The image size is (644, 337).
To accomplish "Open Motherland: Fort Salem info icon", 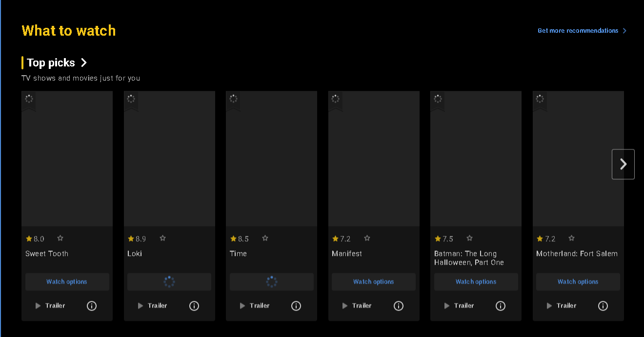I will tap(603, 306).
